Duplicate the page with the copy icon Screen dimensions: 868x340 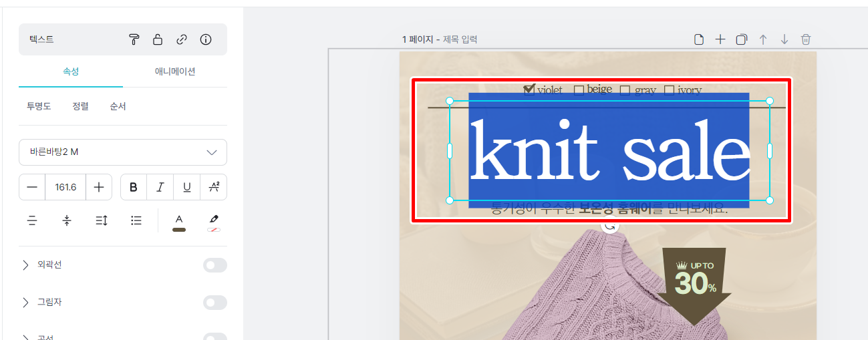741,39
